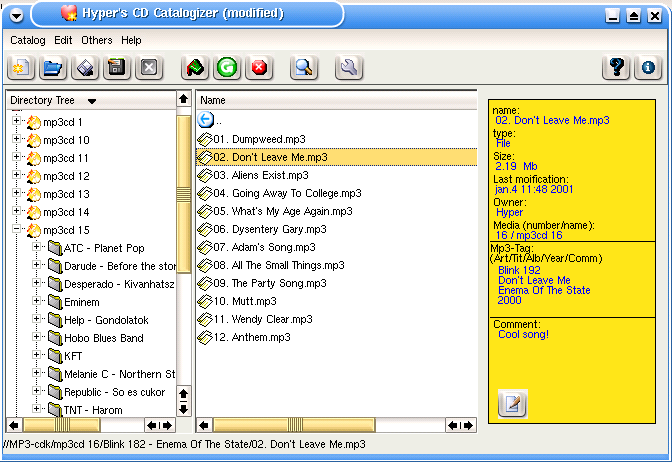
Task: Click the file list scroll-right arrow
Action: 468,425
